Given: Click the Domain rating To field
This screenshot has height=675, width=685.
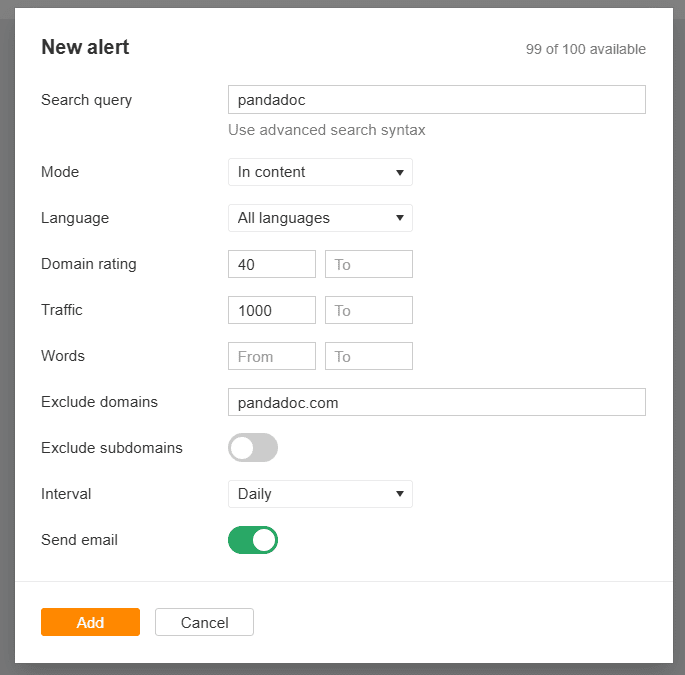Looking at the screenshot, I should point(369,264).
